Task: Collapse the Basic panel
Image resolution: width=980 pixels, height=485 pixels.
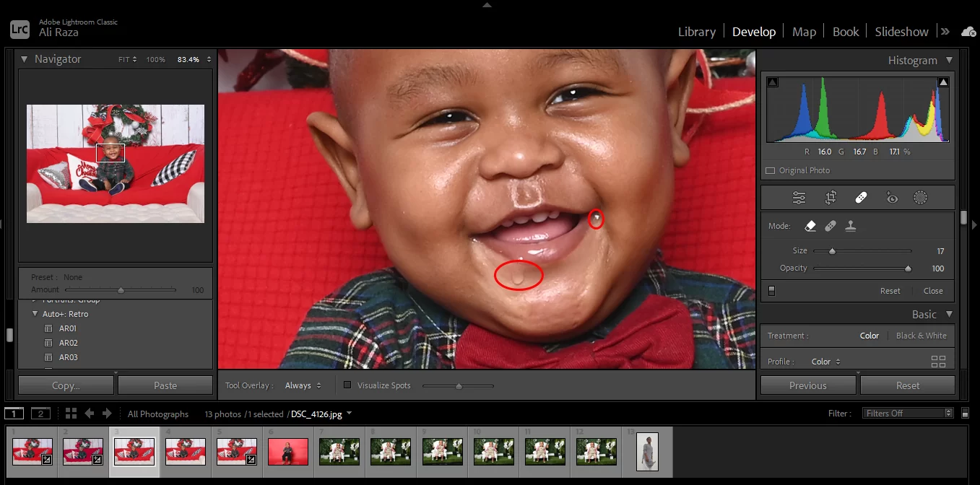Action: 949,315
